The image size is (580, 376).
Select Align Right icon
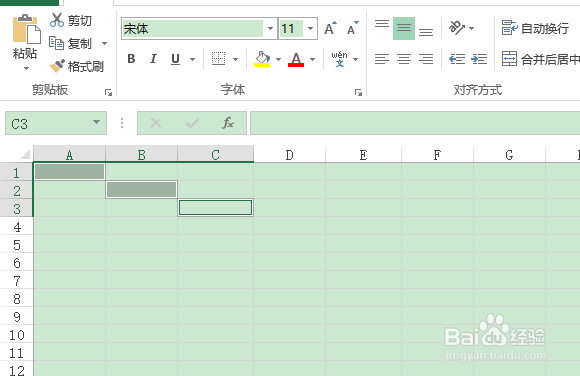click(426, 59)
